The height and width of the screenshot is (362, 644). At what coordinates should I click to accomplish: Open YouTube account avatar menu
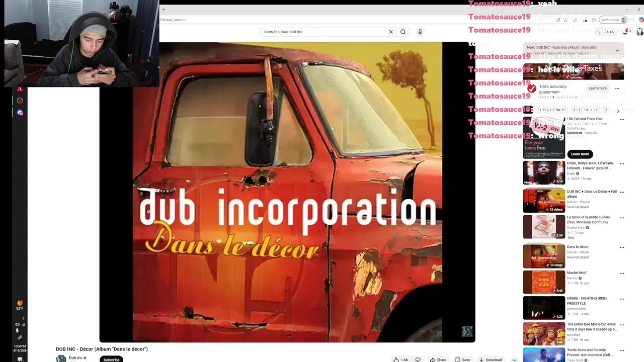[x=640, y=32]
